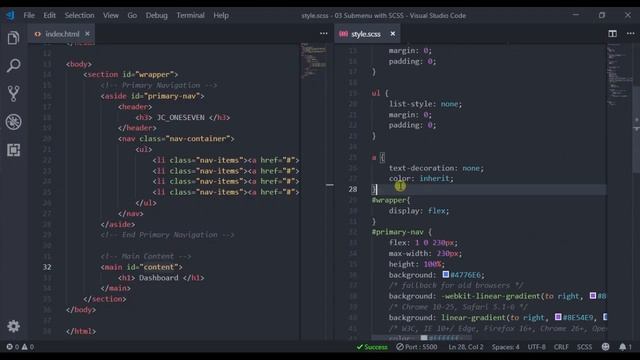Open the Terminal menu

coord(190,16)
